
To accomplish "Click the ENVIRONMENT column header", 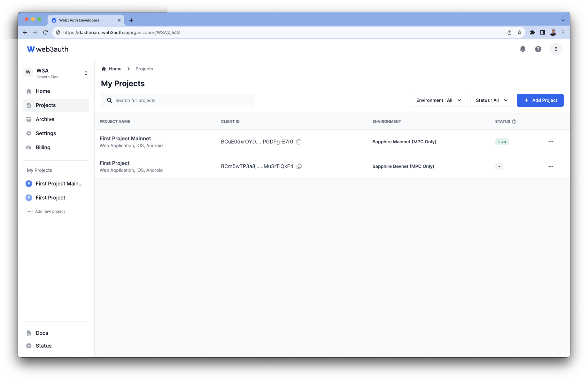I will 387,122.
